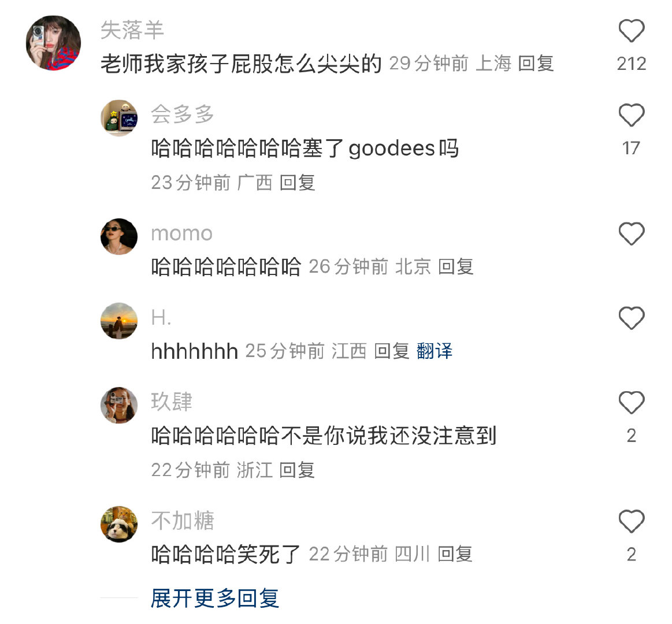Open H.'s sunset avatar
The image size is (672, 624).
click(x=118, y=321)
